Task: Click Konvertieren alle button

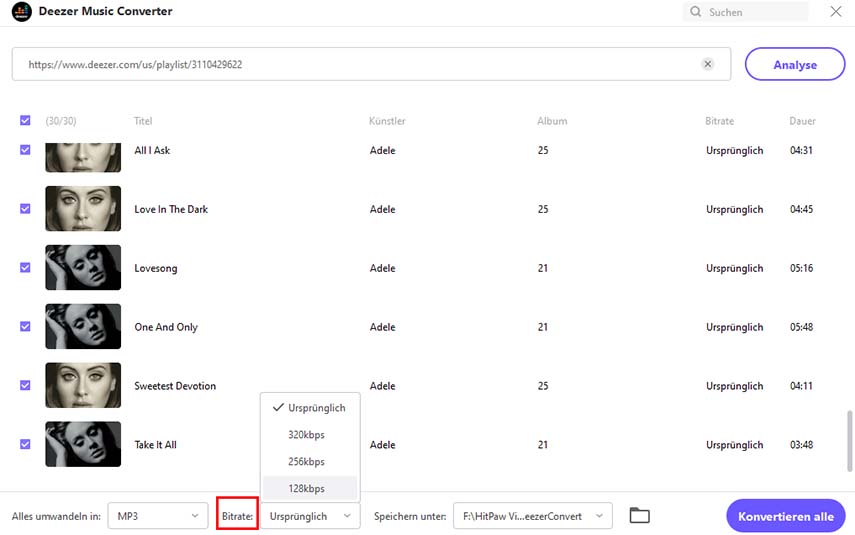Action: [x=785, y=516]
